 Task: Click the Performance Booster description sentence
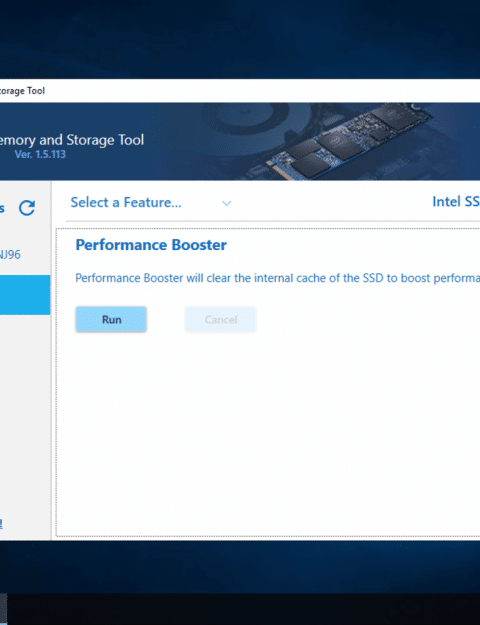pos(277,278)
